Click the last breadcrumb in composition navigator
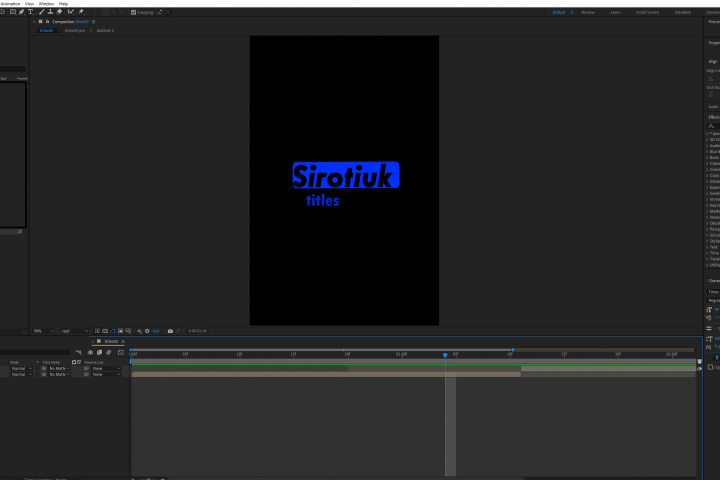This screenshot has width=720, height=480. [x=105, y=30]
